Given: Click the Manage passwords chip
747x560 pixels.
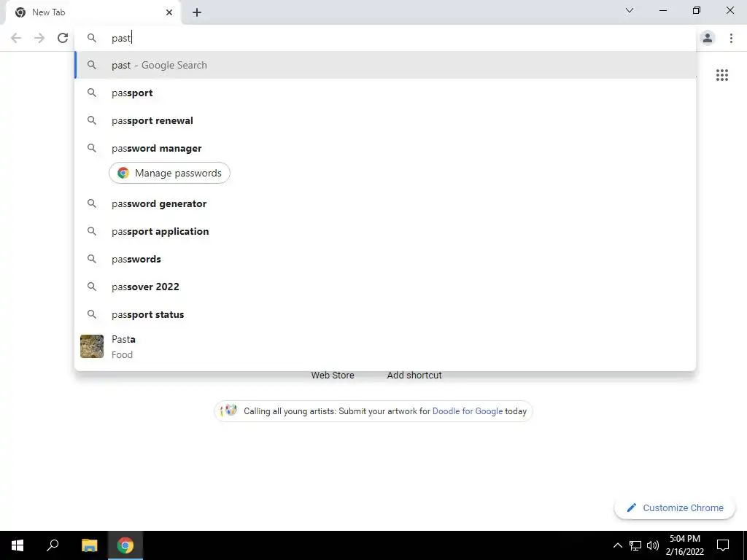Looking at the screenshot, I should tap(169, 173).
